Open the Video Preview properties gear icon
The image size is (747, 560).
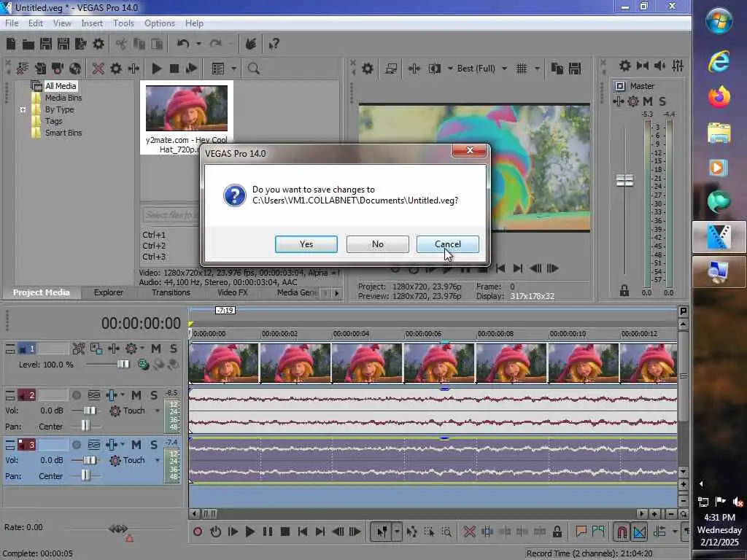point(368,69)
